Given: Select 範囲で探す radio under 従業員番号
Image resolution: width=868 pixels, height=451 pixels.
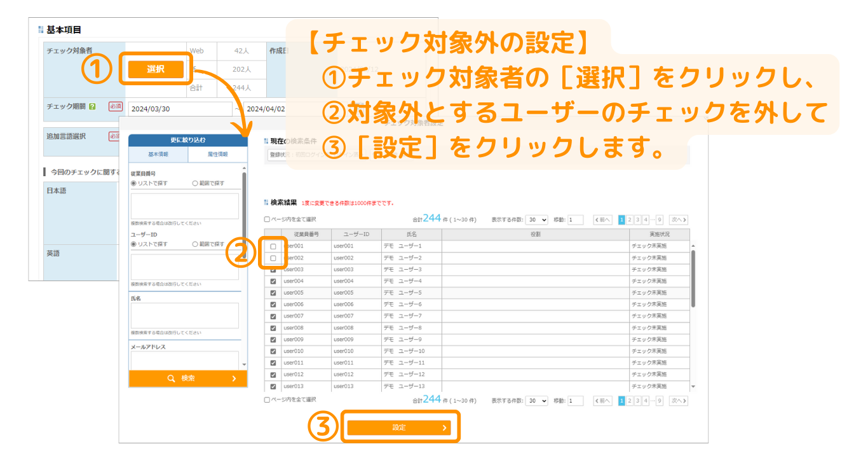Looking at the screenshot, I should pos(195,184).
